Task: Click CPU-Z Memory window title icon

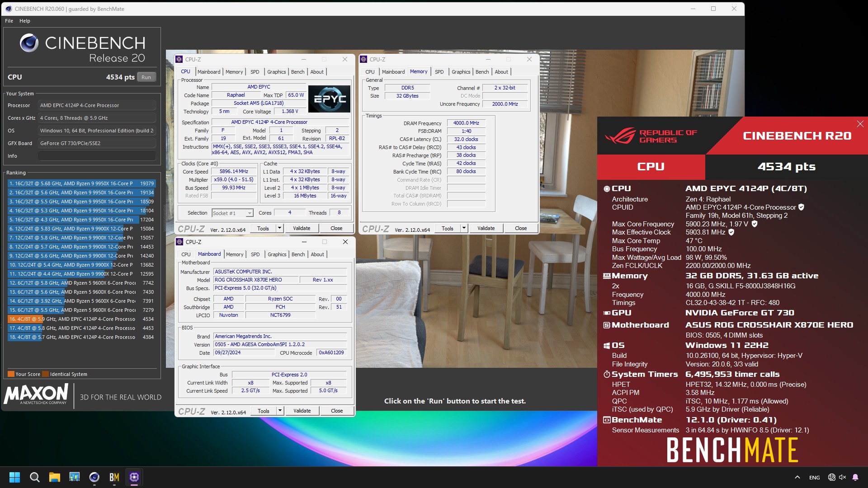Action: 364,59
